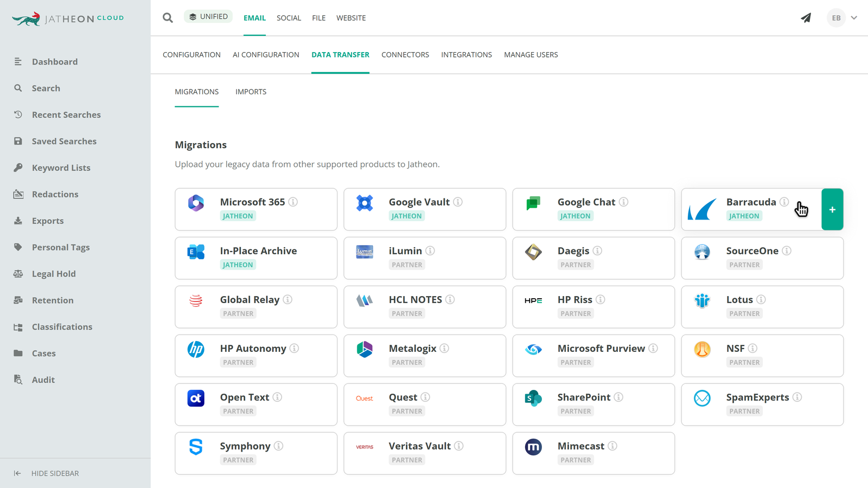The image size is (868, 488).
Task: Open the INTEGRATIONS tab
Action: coord(467,55)
